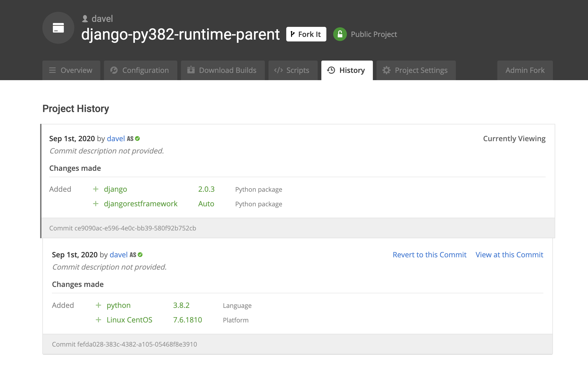Click Revert to this Commit link
The width and height of the screenshot is (588, 373).
click(430, 255)
